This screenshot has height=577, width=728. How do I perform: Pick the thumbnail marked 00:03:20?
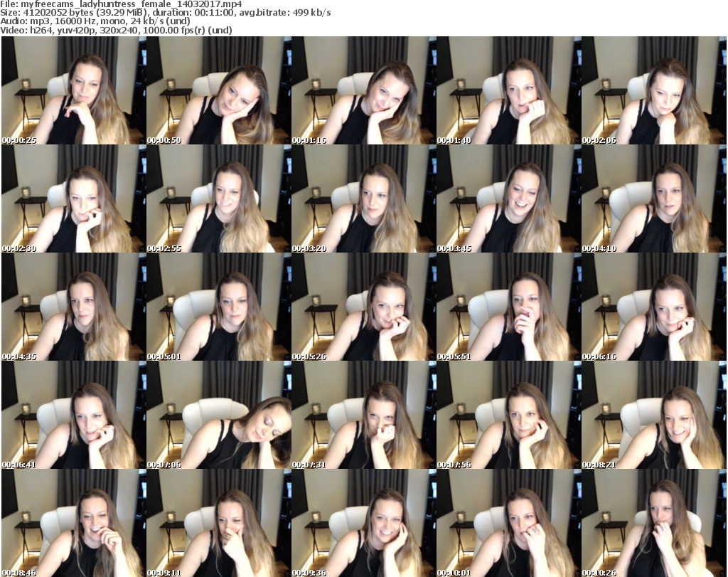(x=363, y=198)
